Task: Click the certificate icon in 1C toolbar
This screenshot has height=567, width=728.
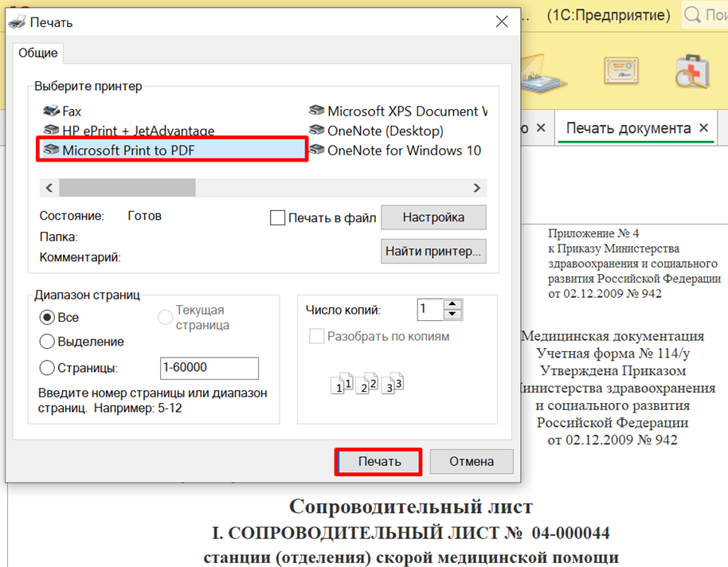Action: click(x=622, y=72)
